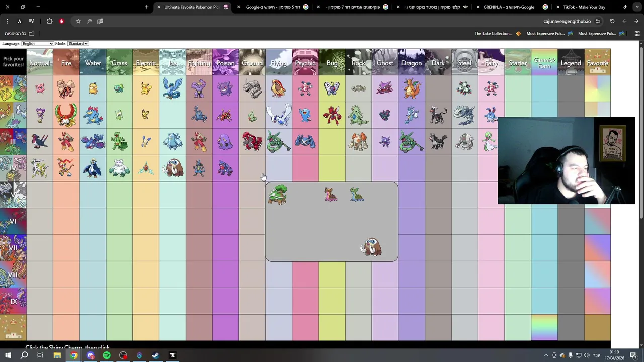Choose Dragonite in the Dragon column

pos(412,88)
